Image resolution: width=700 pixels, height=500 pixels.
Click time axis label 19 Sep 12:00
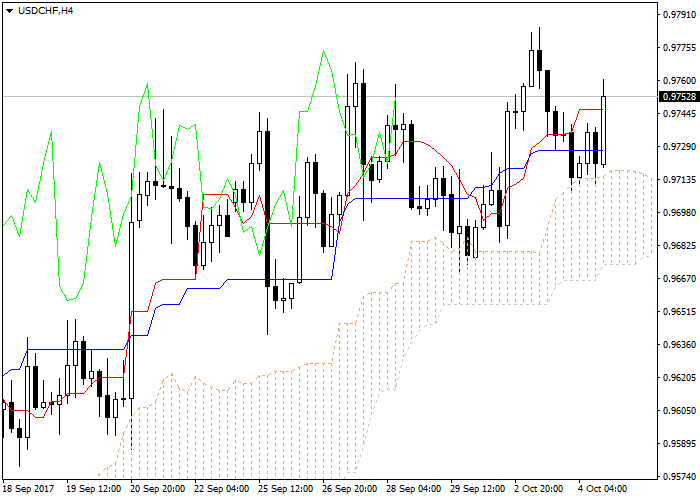(94, 489)
